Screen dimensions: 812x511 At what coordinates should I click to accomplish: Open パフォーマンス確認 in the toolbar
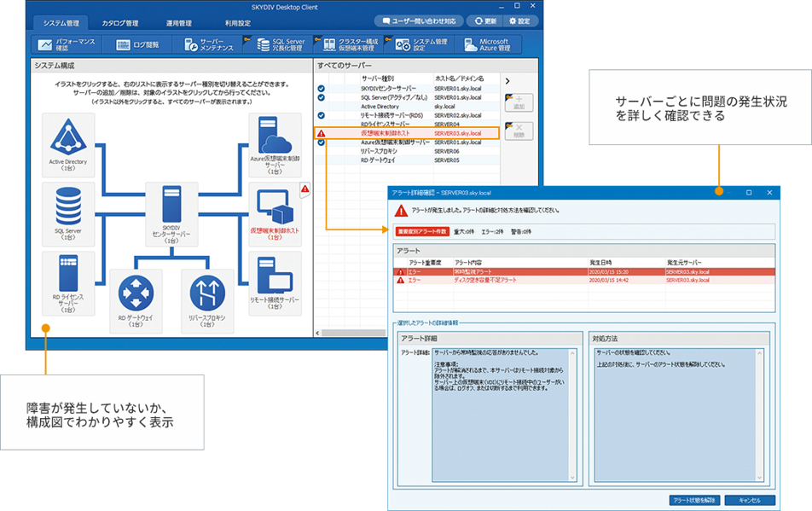click(67, 44)
